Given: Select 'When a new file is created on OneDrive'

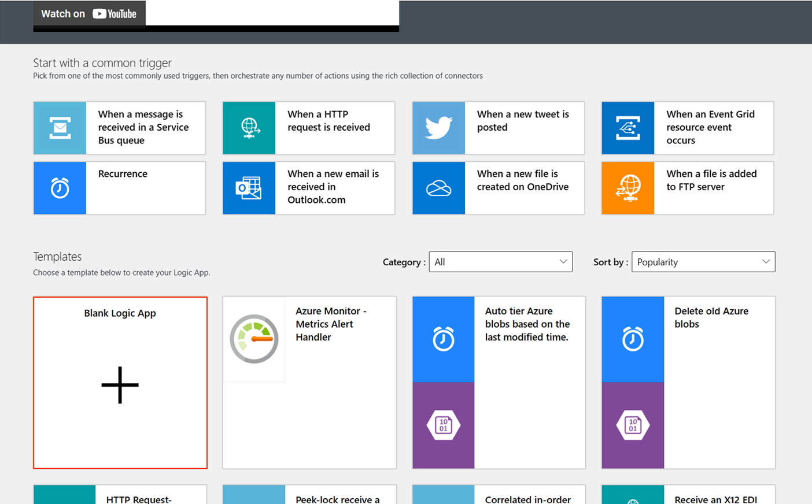Looking at the screenshot, I should tap(523, 180).
